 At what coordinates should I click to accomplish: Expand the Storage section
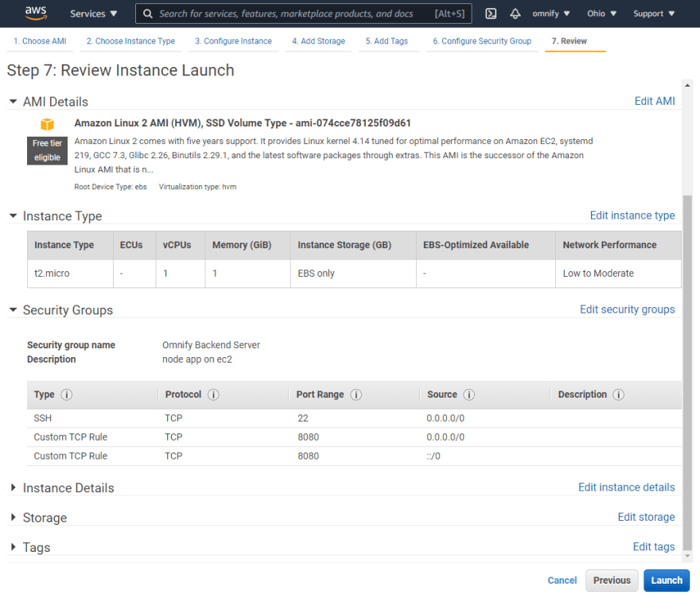coord(13,517)
